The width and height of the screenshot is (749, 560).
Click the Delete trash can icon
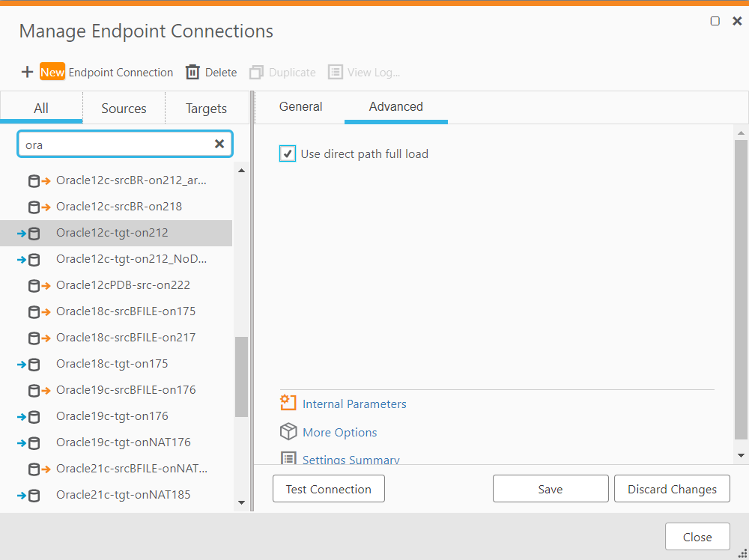[192, 73]
